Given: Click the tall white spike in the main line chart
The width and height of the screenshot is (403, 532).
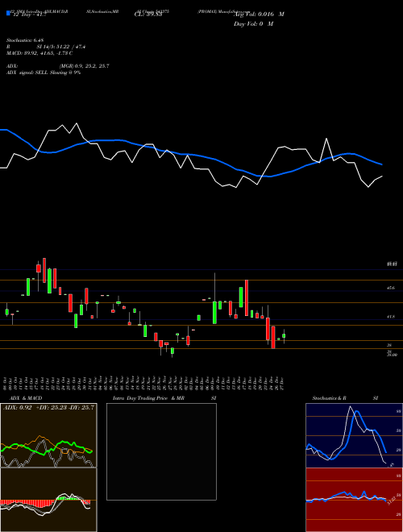Looking at the screenshot, I should (326, 148).
